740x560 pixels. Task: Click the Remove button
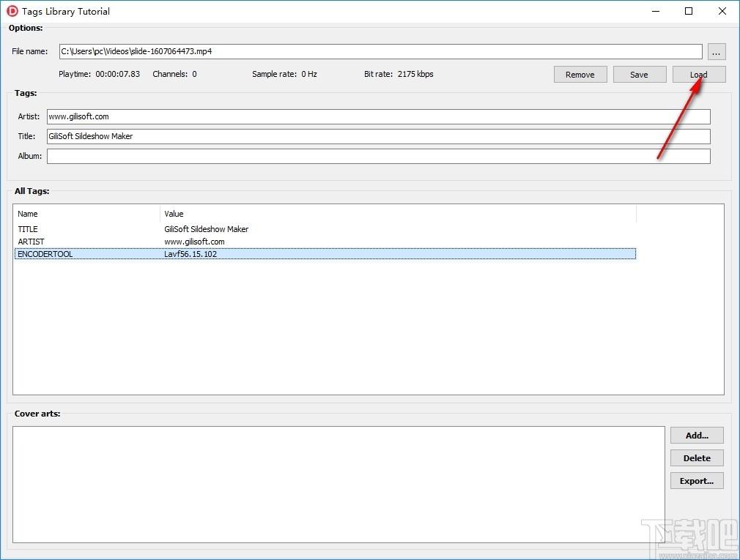click(x=580, y=75)
